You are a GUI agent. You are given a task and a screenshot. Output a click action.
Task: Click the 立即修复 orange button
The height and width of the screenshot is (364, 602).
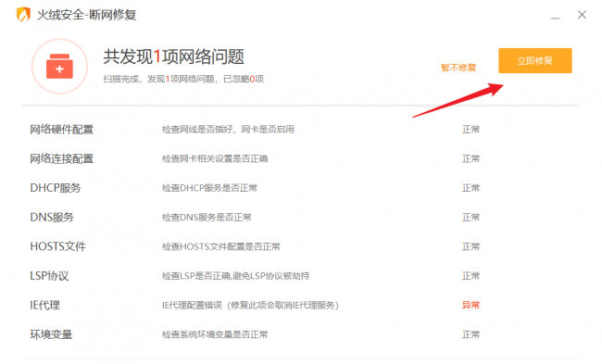pyautogui.click(x=534, y=61)
